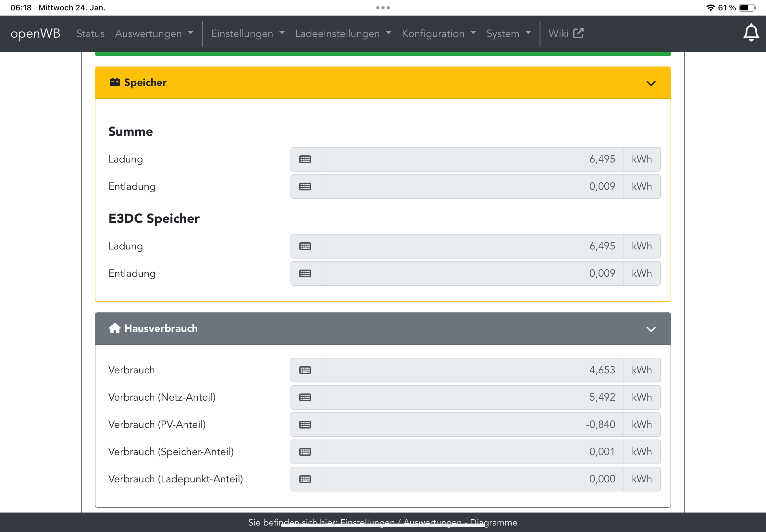This screenshot has height=532, width=766.
Task: Open the Auswertungen dropdown menu
Action: pyautogui.click(x=154, y=33)
